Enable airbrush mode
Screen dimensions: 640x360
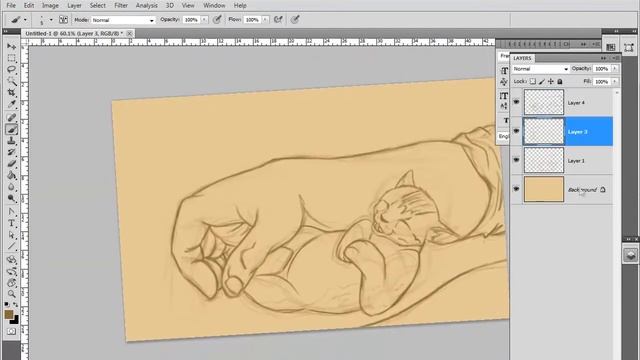pyautogui.click(x=278, y=20)
